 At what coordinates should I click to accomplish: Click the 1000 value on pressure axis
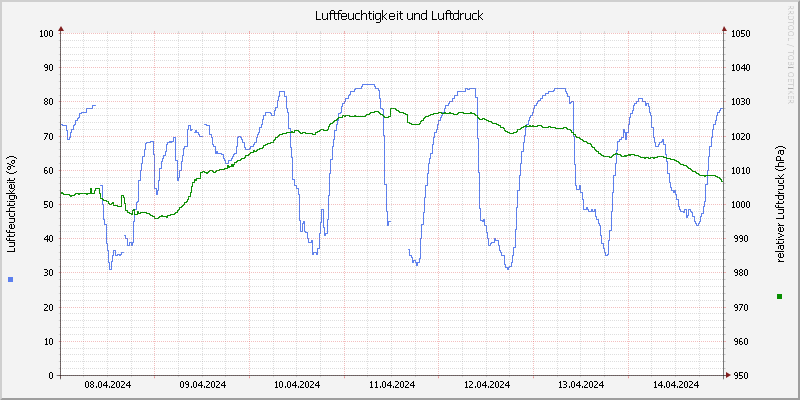(740, 205)
